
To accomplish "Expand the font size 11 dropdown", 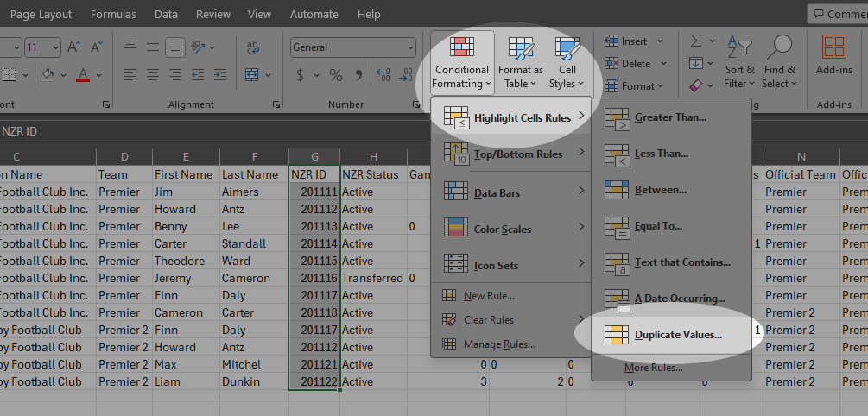I will coord(54,47).
